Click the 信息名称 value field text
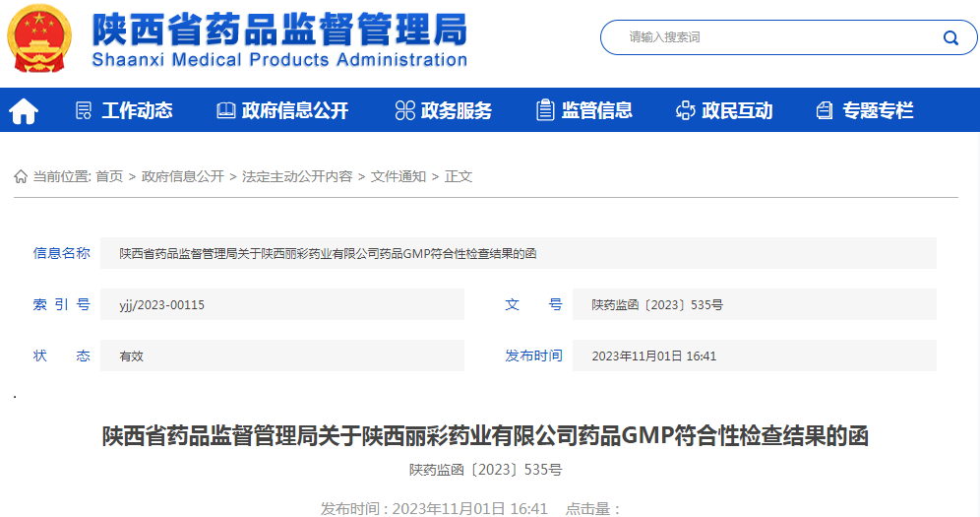Screen dimensions: 980x517 [328, 254]
